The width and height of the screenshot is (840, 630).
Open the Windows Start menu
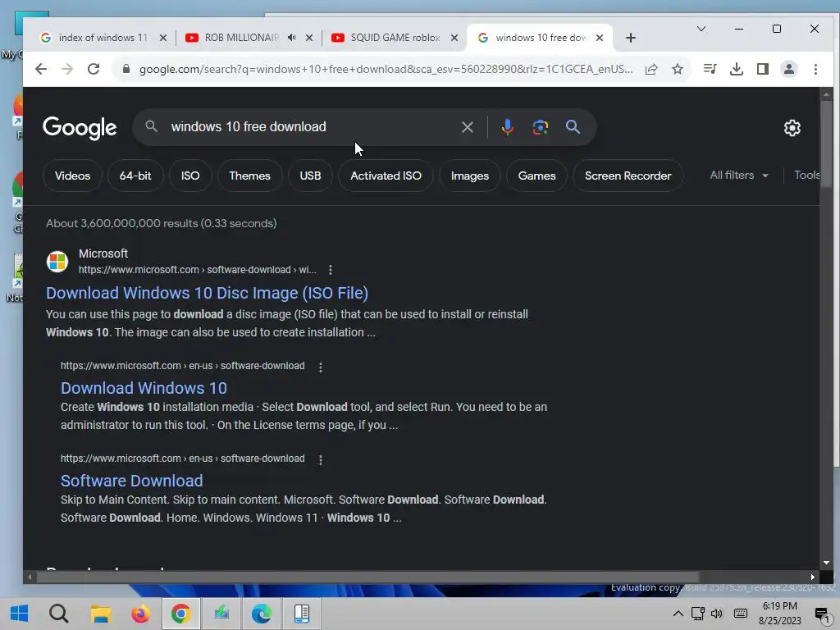20,614
